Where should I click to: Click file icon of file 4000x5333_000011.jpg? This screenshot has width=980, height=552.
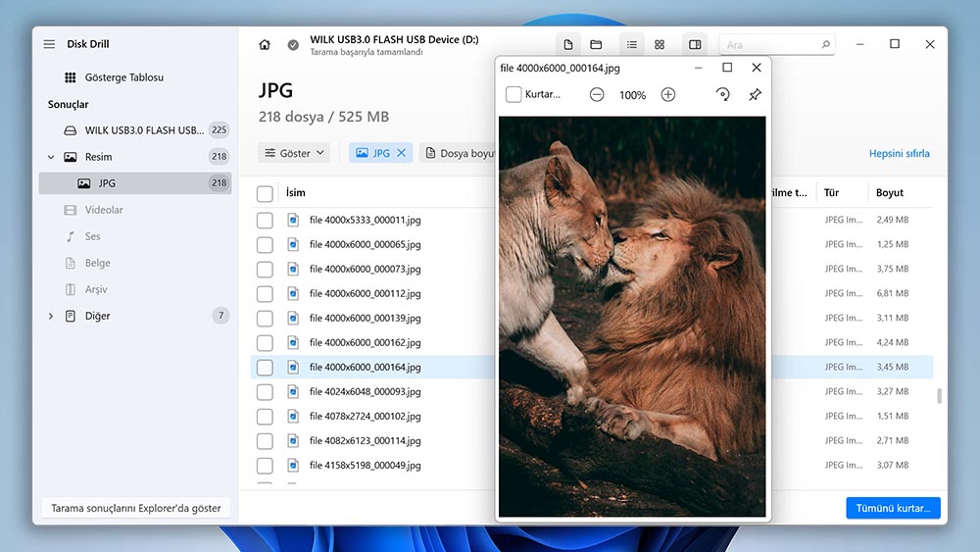(x=293, y=220)
